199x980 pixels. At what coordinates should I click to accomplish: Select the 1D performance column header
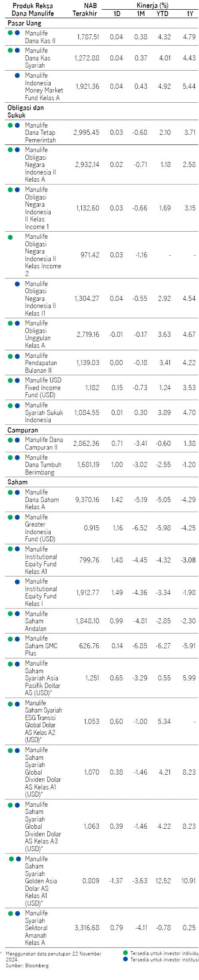(117, 14)
